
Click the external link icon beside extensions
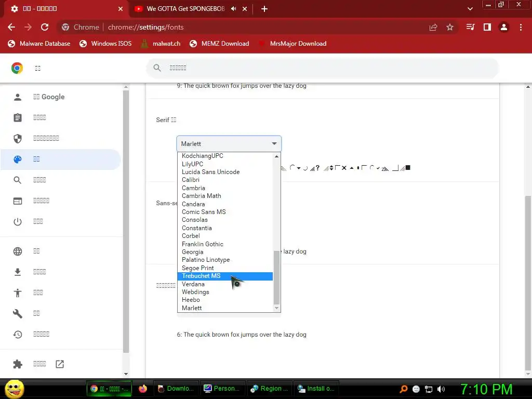[60, 364]
